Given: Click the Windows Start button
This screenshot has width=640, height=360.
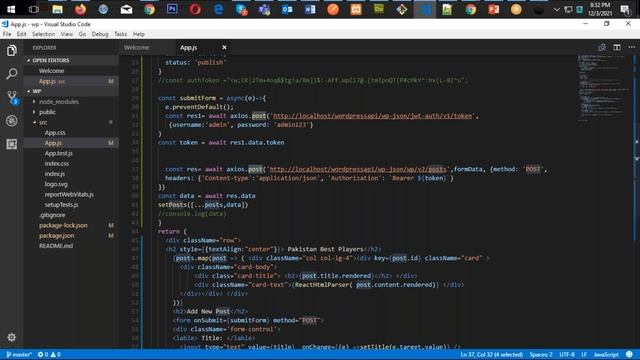Looking at the screenshot, I should coord(11,9).
